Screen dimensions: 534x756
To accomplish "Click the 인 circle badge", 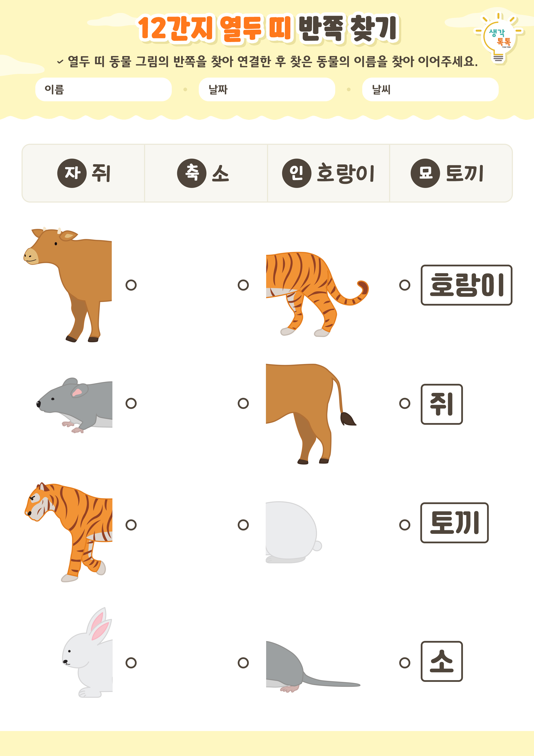I will 296,173.
